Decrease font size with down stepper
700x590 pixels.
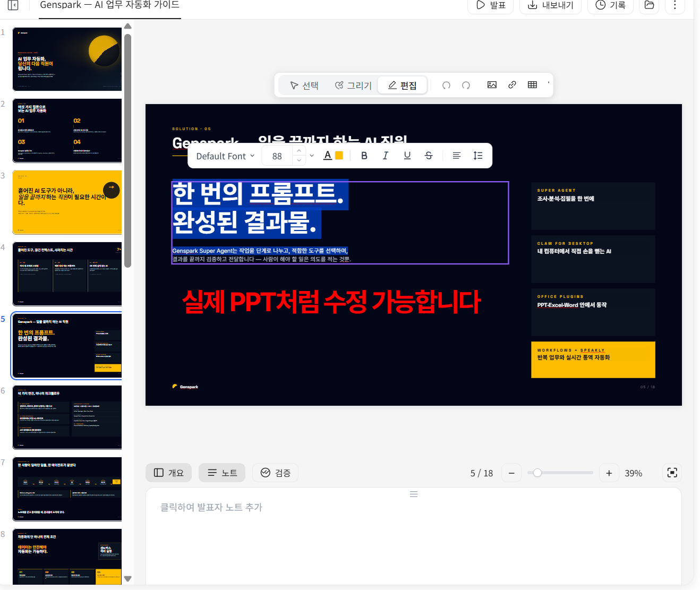pos(299,160)
